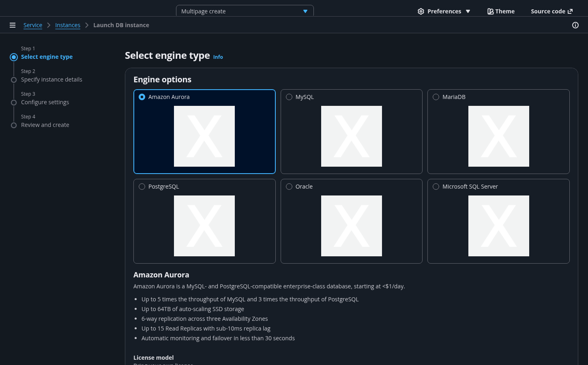Select the MySQL radio button
This screenshot has width=588, height=365.
pos(289,97)
